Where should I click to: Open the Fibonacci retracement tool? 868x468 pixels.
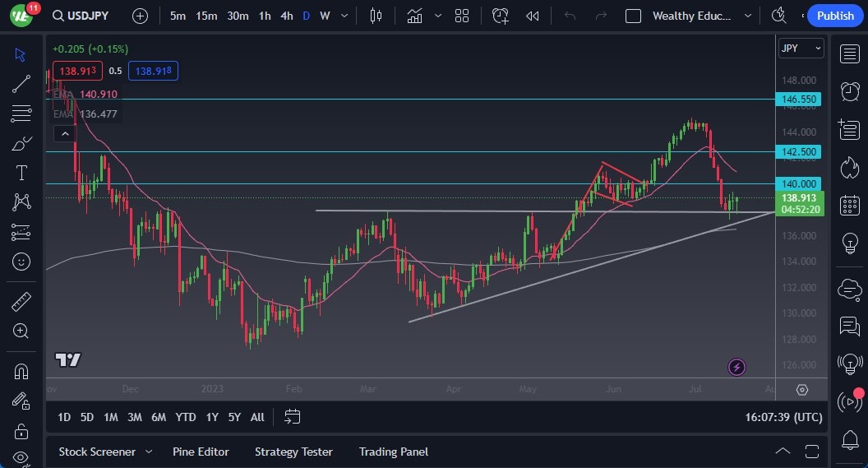(x=21, y=114)
